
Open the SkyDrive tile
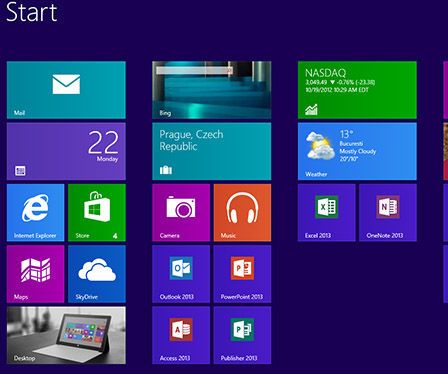97,274
